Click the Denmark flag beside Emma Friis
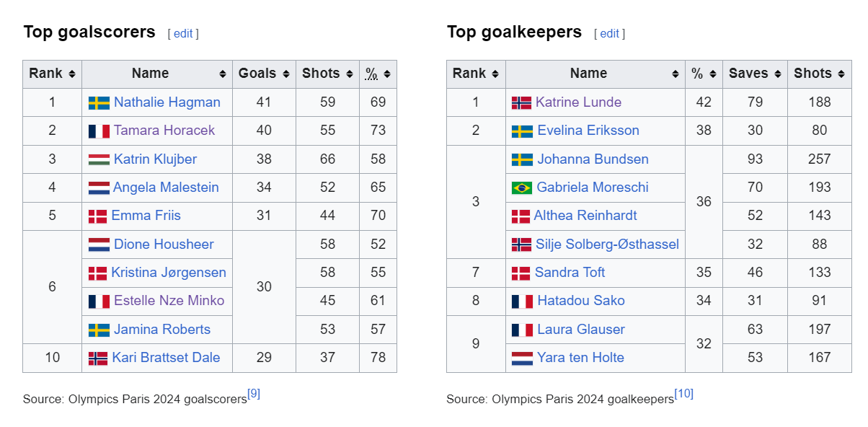Viewport: 868px width, 427px height. [x=97, y=216]
